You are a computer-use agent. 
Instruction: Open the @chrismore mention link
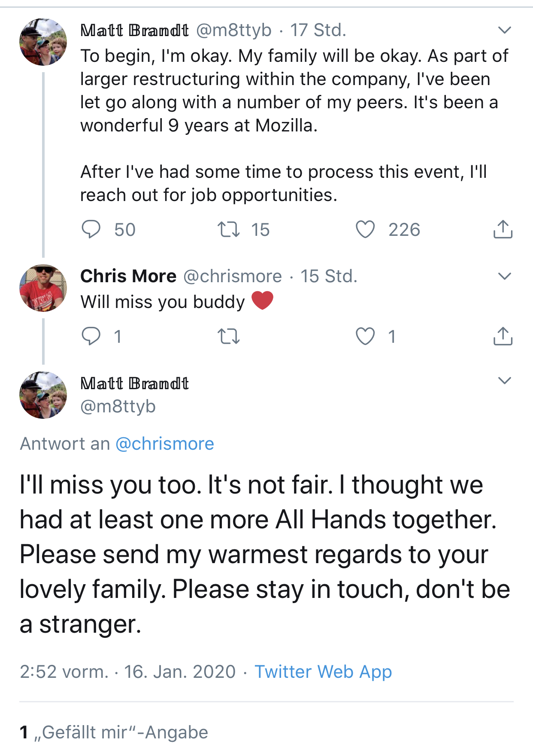pos(165,444)
